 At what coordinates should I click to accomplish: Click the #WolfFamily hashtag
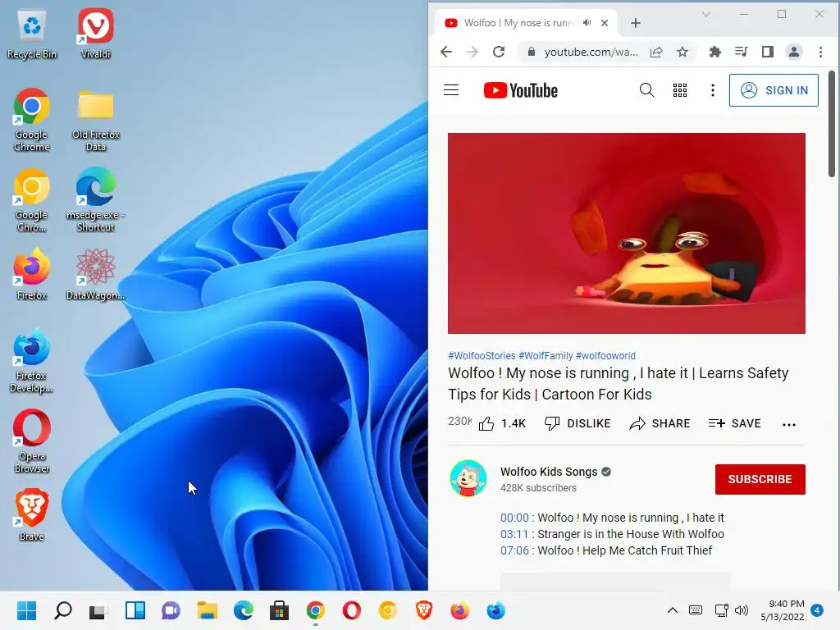(x=546, y=356)
